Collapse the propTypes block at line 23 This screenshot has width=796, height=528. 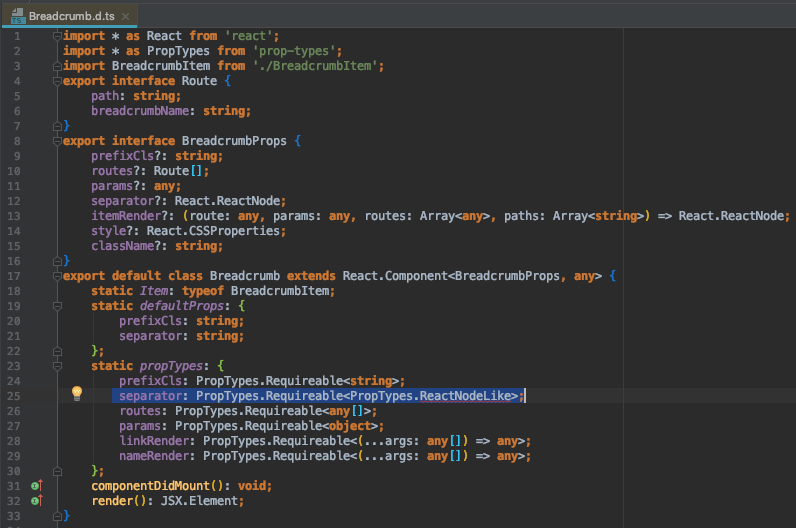pyautogui.click(x=57, y=366)
